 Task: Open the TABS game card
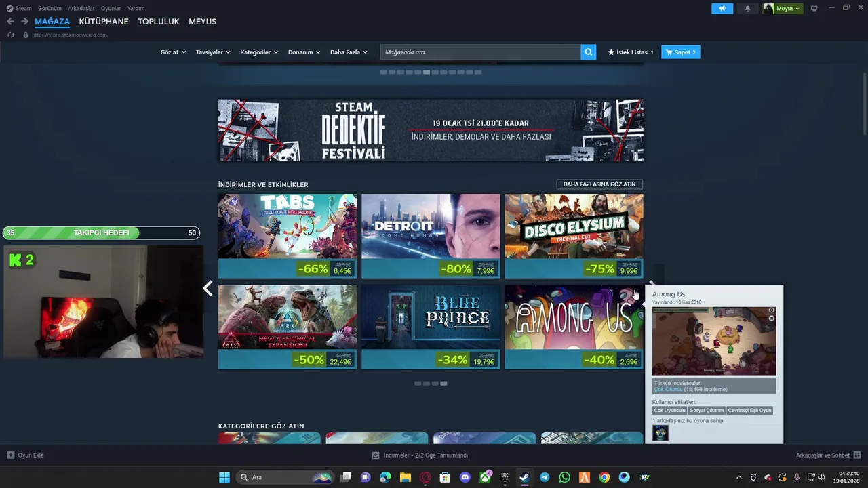coord(288,236)
